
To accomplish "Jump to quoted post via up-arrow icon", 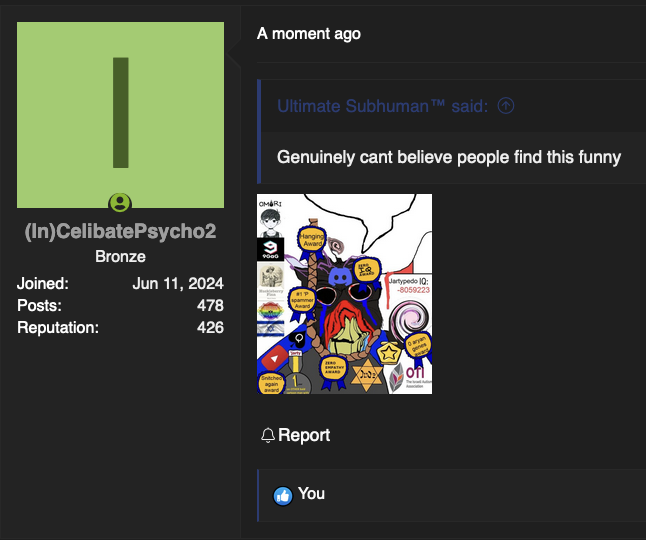I will pyautogui.click(x=506, y=106).
